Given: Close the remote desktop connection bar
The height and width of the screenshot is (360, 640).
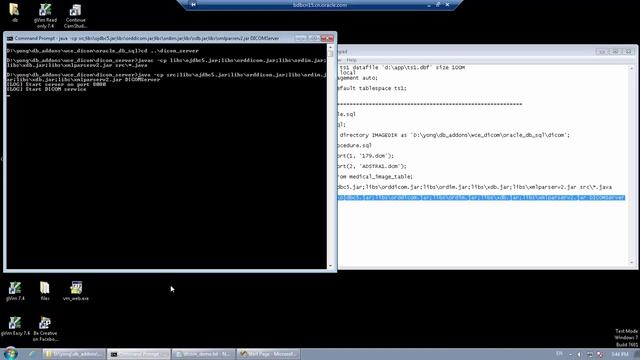Looking at the screenshot, I should coord(447,5).
